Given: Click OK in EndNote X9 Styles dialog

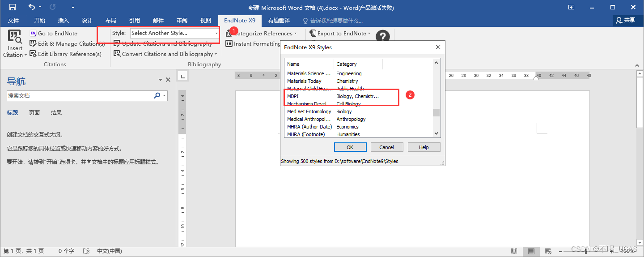Looking at the screenshot, I should tap(350, 147).
